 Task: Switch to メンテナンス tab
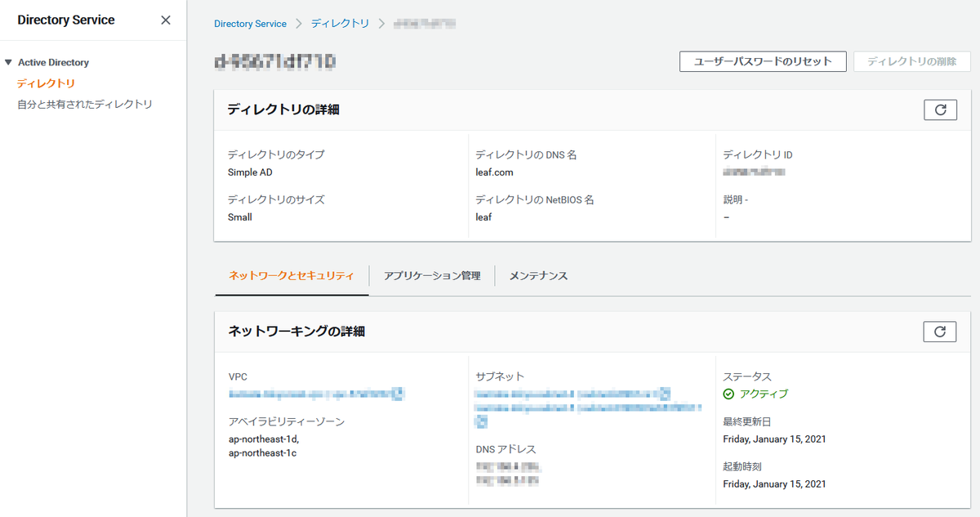click(538, 276)
